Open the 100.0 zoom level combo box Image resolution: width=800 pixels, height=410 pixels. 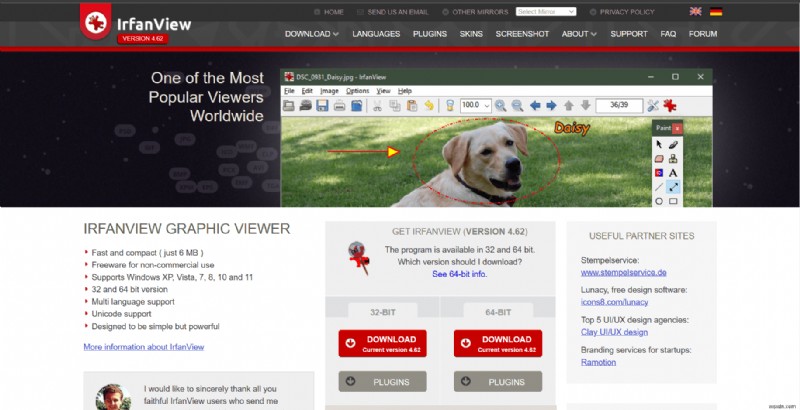coord(476,105)
